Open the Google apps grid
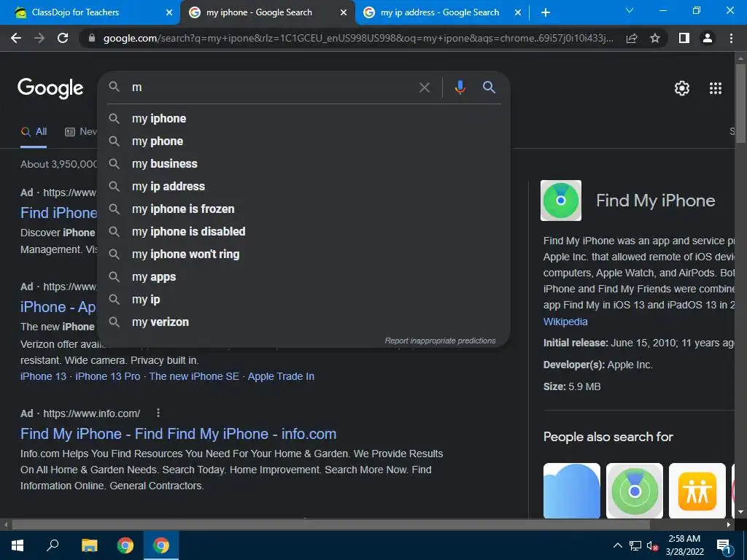The image size is (747, 560). click(x=716, y=88)
